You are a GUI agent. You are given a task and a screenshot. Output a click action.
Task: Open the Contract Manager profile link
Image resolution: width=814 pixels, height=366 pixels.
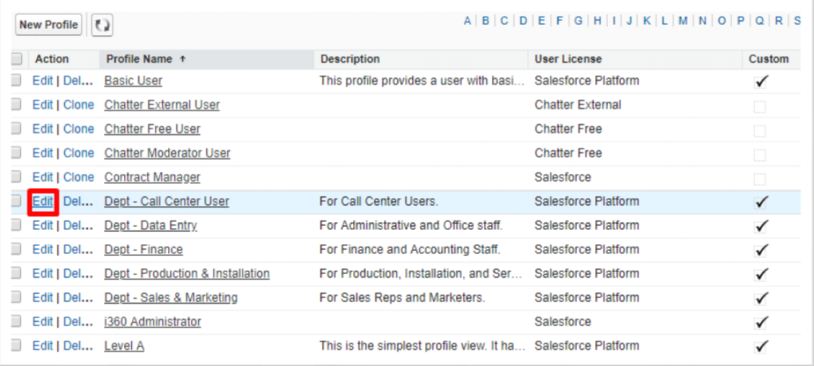click(x=152, y=177)
